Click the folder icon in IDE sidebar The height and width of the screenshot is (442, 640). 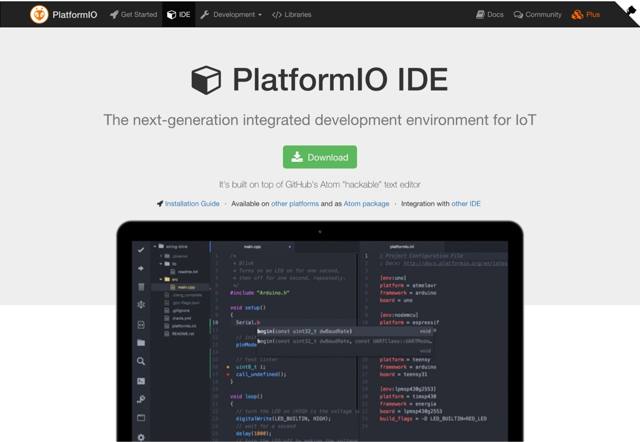[x=141, y=343]
